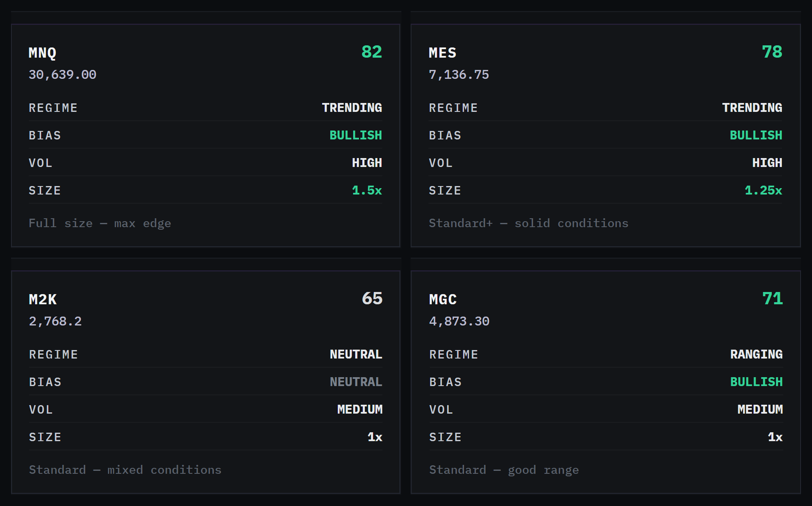Click the MES regime value TRENDING
The width and height of the screenshot is (812, 506).
tap(752, 108)
